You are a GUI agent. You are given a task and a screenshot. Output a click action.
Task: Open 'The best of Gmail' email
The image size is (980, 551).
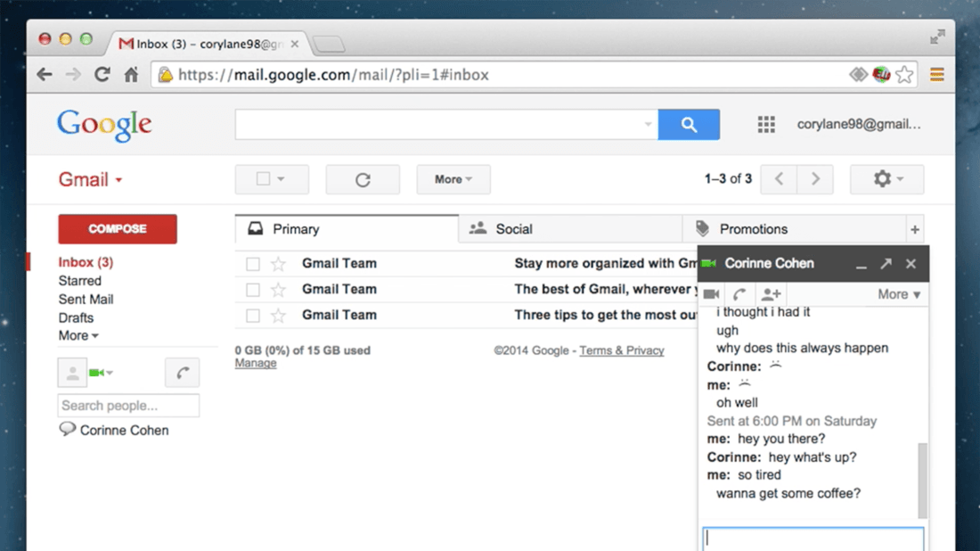click(466, 290)
